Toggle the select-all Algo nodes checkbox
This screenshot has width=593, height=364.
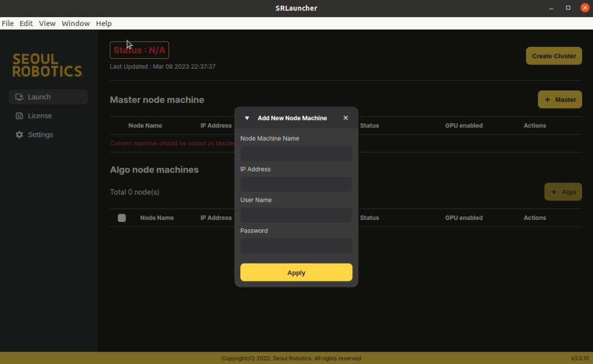(x=122, y=218)
